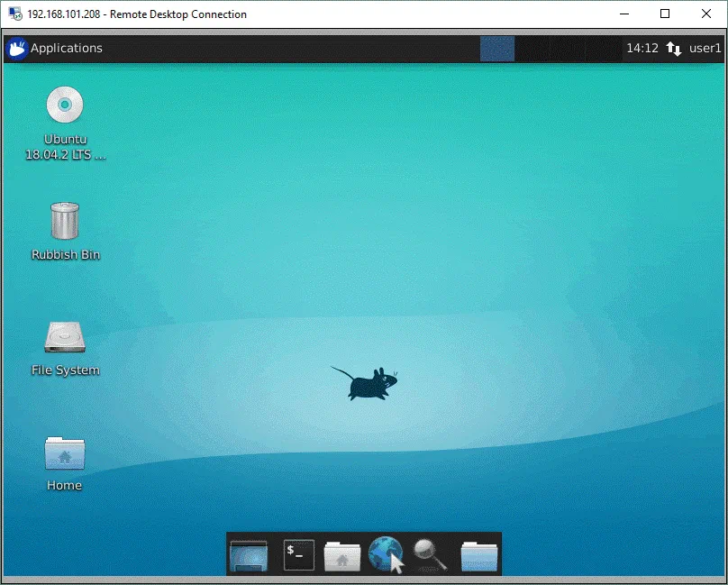Click the network connection arrows indicator
Screen dimensions: 728x585
pos(674,49)
